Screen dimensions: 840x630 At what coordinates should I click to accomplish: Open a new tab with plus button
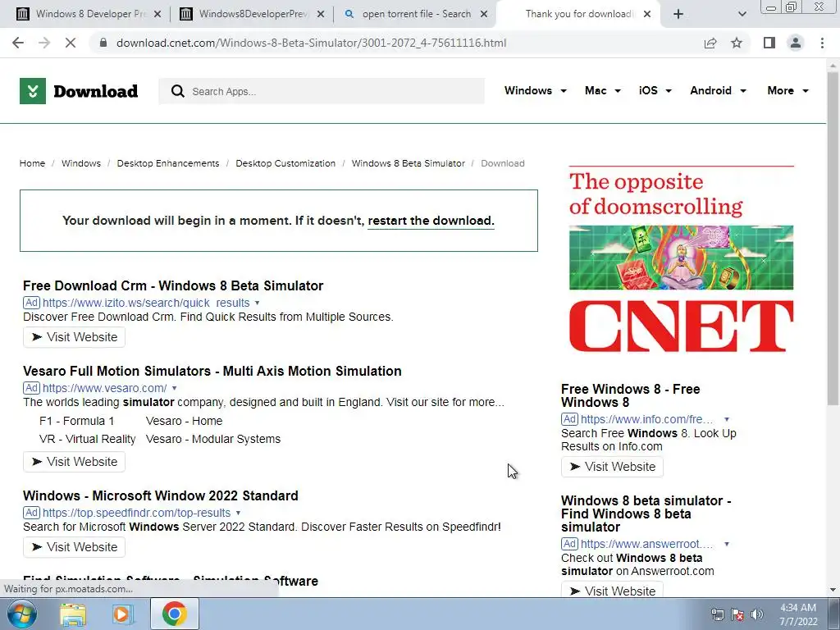coord(678,14)
